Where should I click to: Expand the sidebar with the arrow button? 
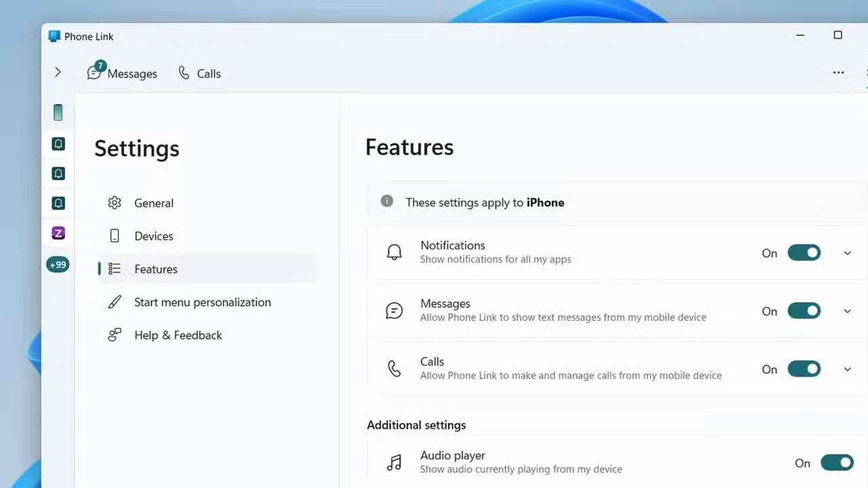pyautogui.click(x=58, y=72)
